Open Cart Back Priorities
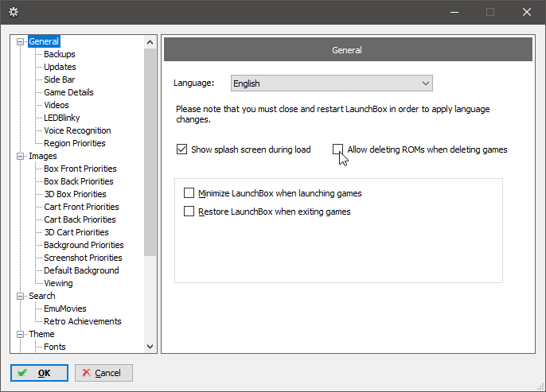 (x=80, y=219)
